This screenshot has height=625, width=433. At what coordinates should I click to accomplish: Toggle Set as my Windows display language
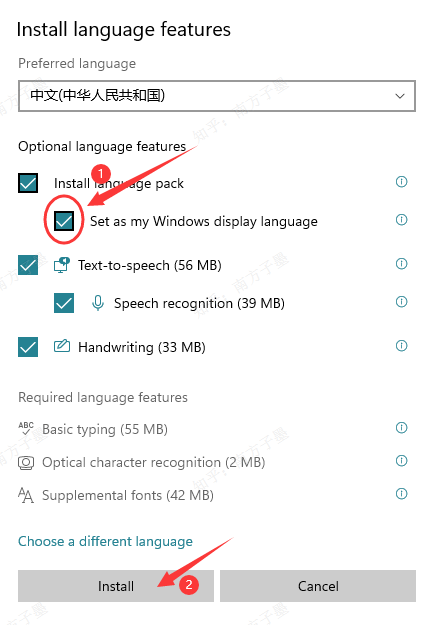point(64,221)
